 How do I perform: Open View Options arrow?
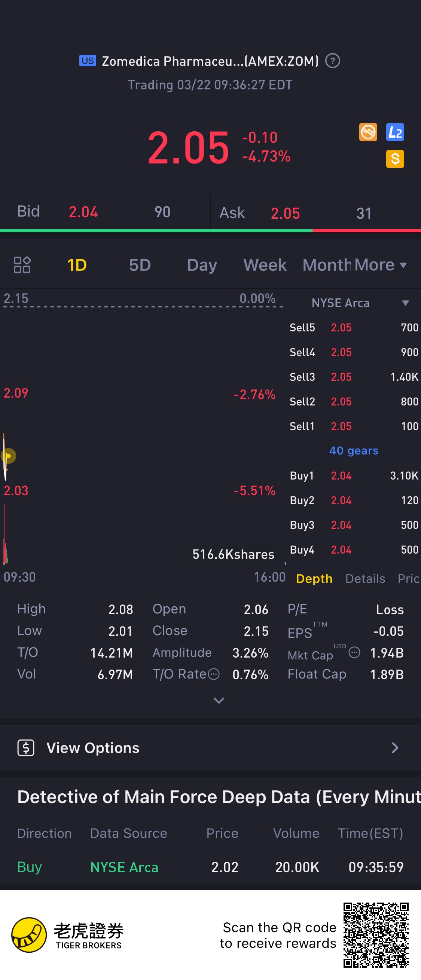(395, 748)
